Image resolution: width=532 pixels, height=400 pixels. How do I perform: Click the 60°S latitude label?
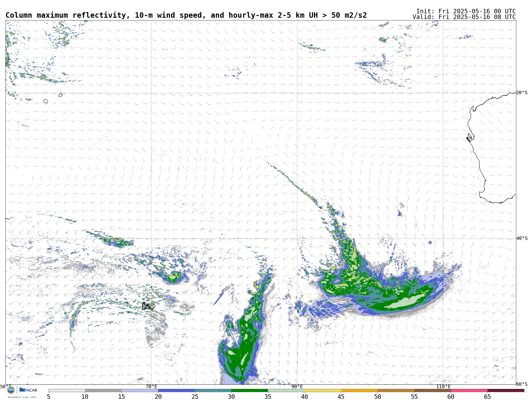522,384
